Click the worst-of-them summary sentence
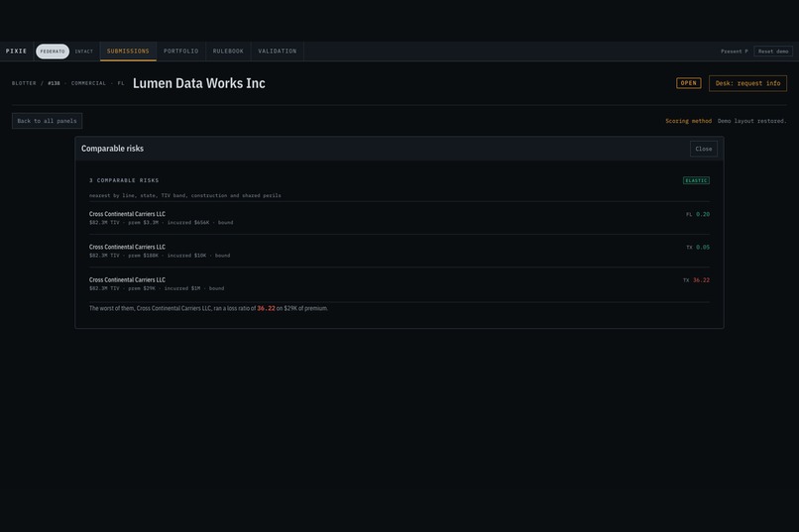This screenshot has height=532, width=799. point(208,308)
